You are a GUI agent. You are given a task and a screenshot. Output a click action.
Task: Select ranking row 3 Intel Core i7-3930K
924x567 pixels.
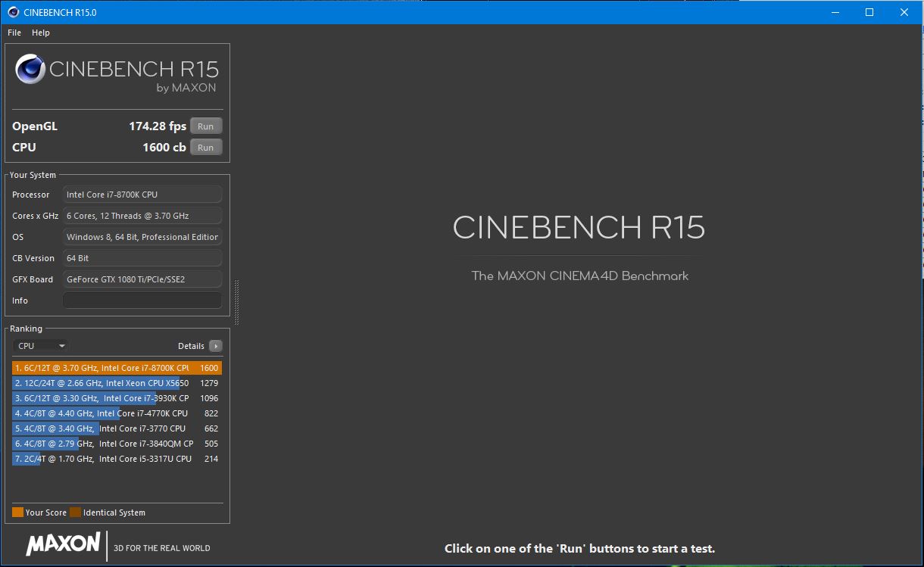point(117,398)
